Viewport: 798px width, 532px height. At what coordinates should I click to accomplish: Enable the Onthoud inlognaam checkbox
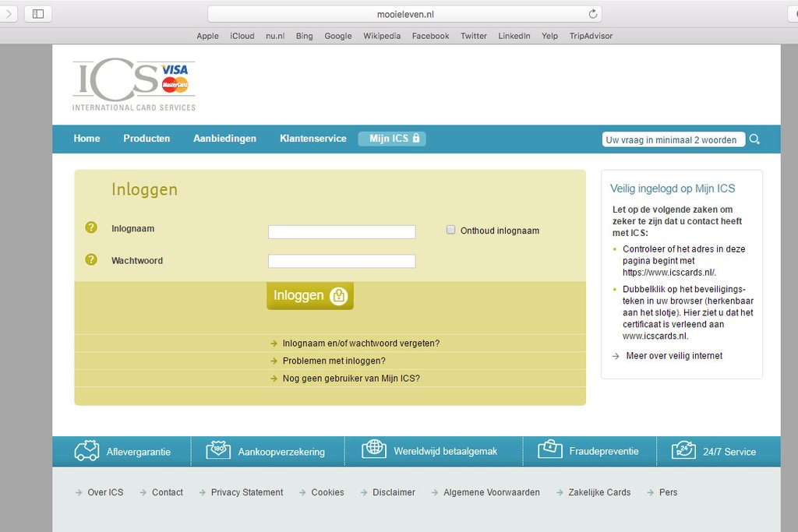point(450,230)
